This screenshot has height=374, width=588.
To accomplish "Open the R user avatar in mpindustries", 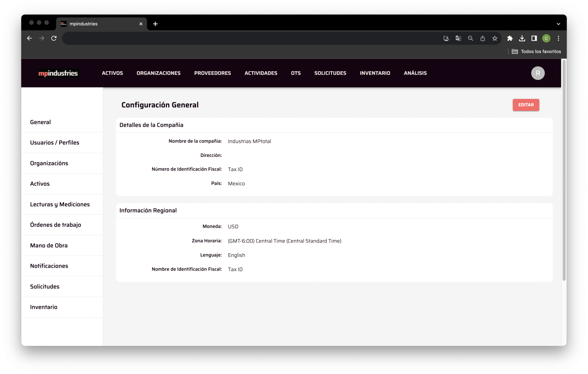I will click(x=538, y=73).
